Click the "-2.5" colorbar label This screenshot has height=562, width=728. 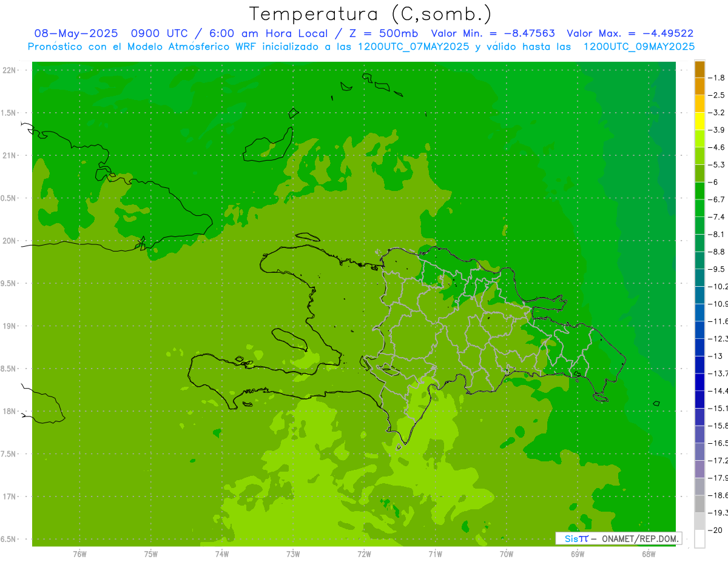[x=716, y=95]
